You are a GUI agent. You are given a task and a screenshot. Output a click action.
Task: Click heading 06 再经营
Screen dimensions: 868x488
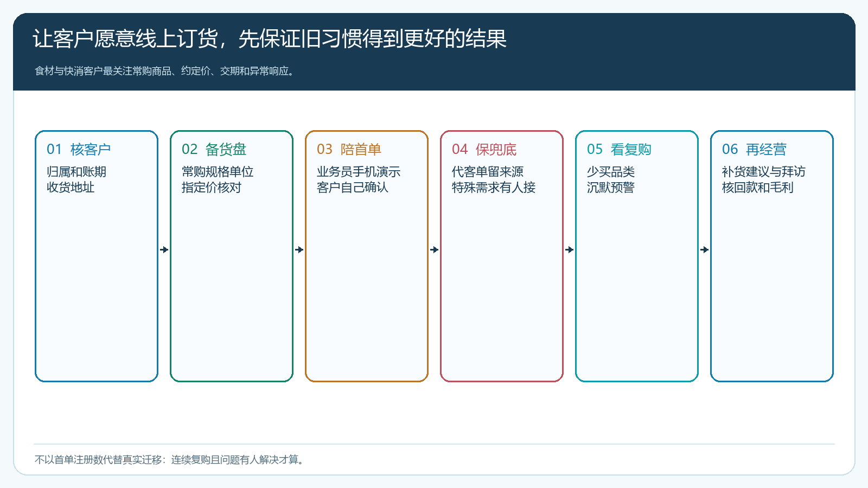tap(754, 149)
